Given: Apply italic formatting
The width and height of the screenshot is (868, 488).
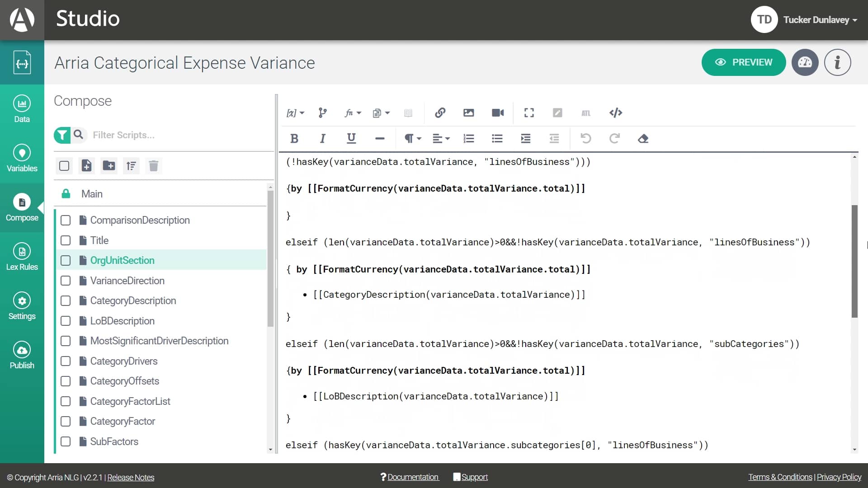Looking at the screenshot, I should click(322, 139).
